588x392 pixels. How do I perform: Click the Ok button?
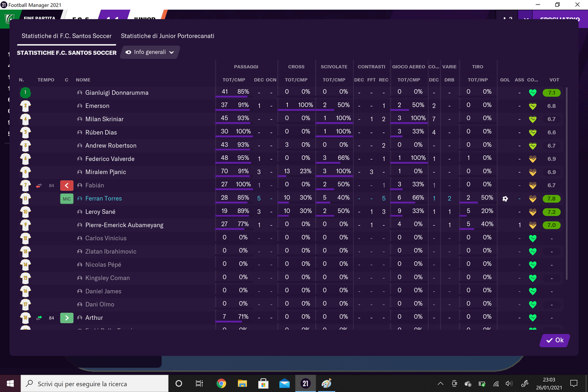point(555,340)
